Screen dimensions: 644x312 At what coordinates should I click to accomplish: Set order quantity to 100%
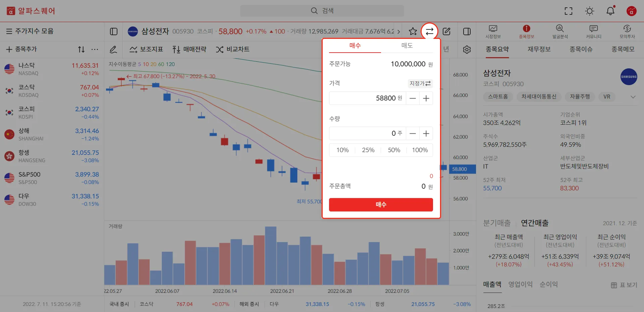[x=420, y=150]
